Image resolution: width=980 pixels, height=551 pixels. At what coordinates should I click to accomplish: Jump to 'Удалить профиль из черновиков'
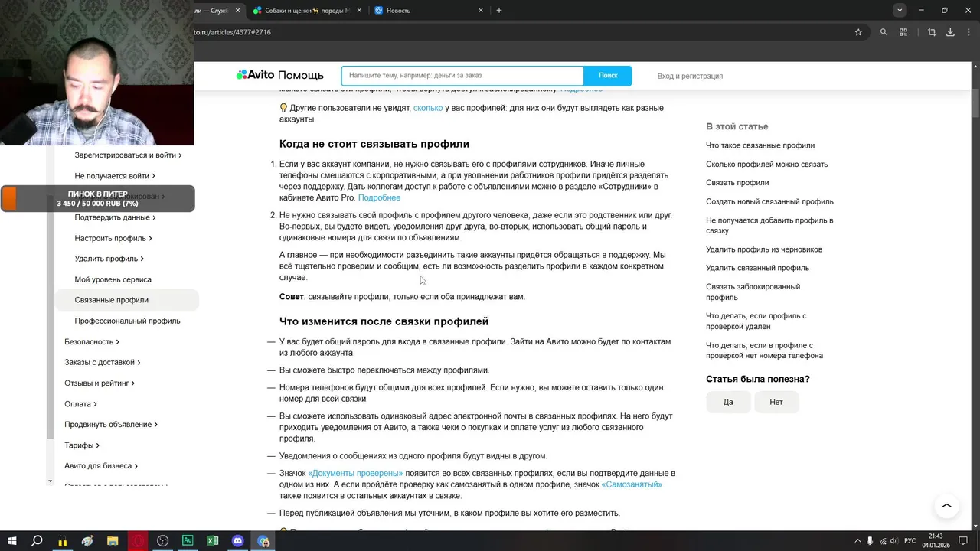(x=764, y=249)
